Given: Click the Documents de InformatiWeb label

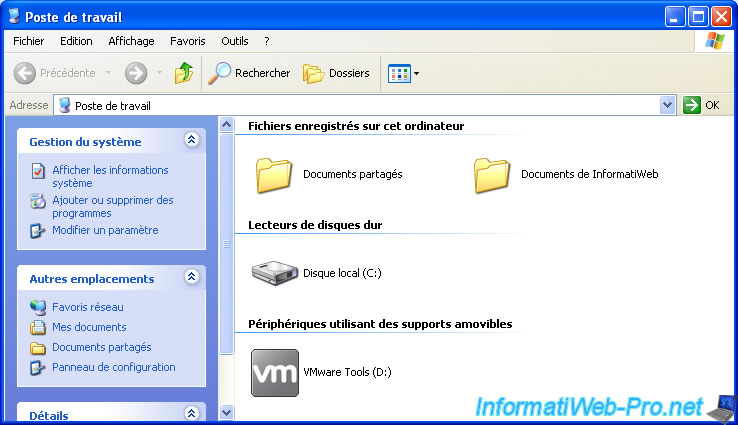Looking at the screenshot, I should click(589, 174).
